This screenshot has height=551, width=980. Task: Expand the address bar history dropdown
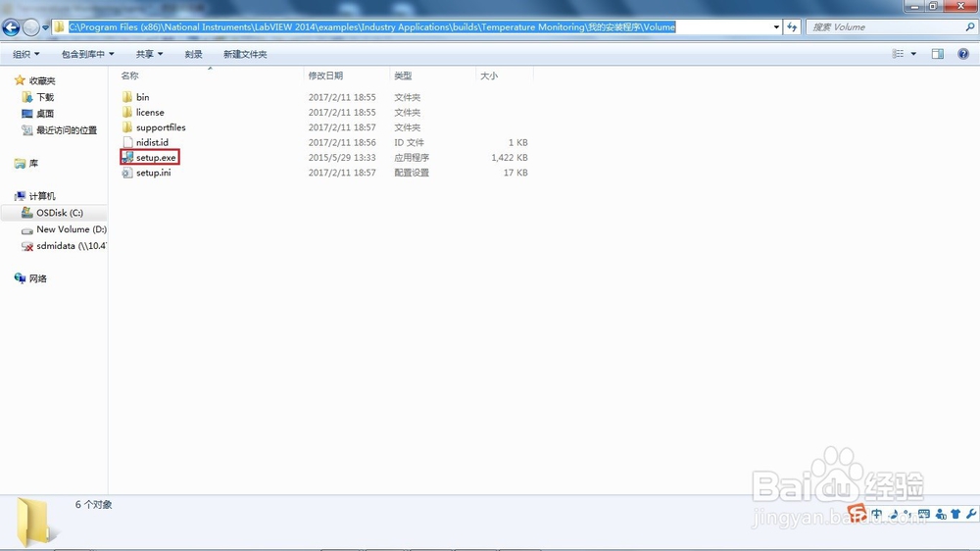(x=776, y=26)
